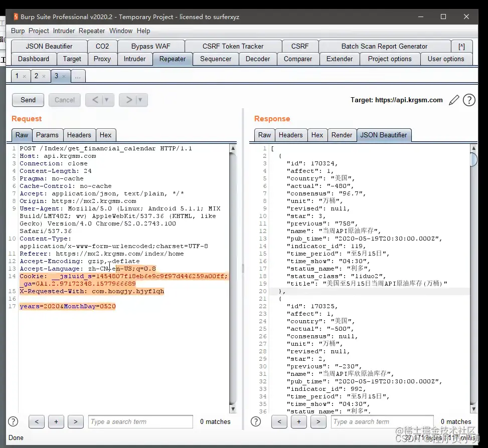
Task: Select response Raw tab
Action: pyautogui.click(x=264, y=135)
